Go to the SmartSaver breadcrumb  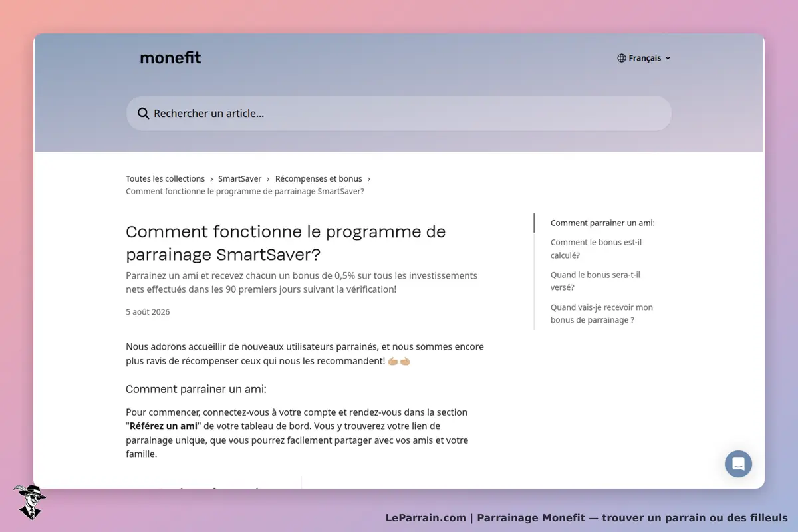coord(240,178)
